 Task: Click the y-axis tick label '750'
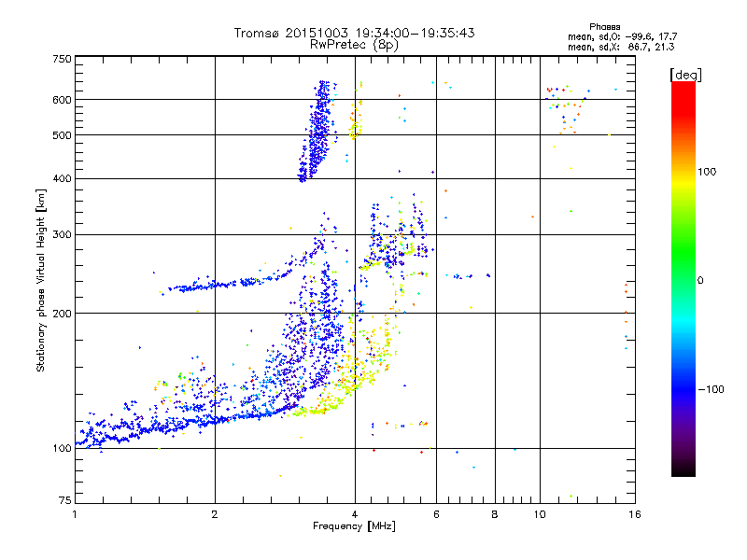62,59
